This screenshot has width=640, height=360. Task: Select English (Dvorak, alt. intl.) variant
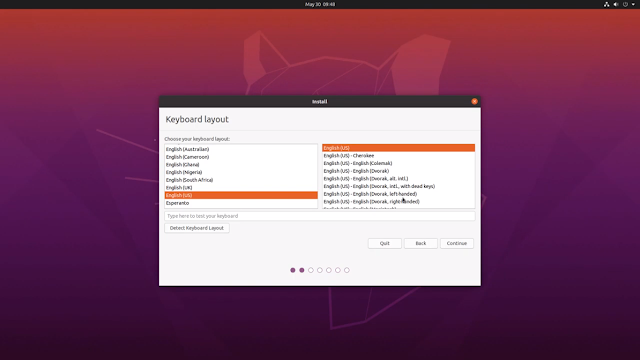[398, 178]
